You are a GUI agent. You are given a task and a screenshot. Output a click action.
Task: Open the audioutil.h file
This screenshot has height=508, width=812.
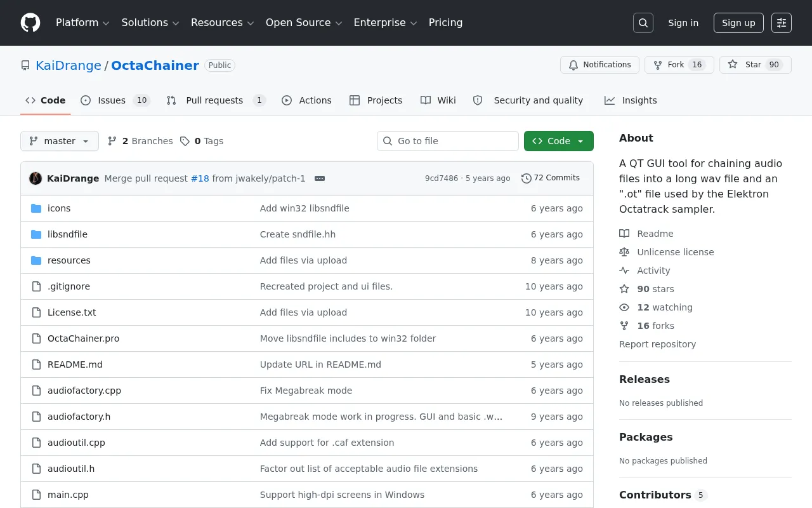click(x=71, y=469)
